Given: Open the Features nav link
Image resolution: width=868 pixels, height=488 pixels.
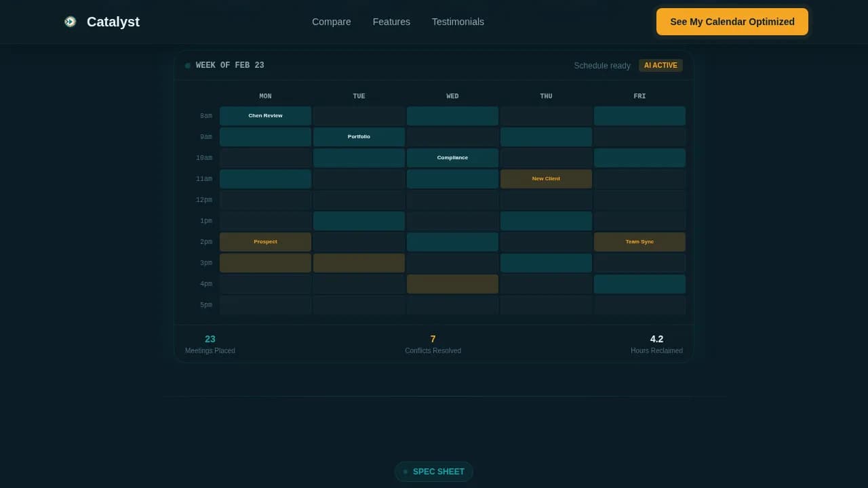Looking at the screenshot, I should pos(391,22).
